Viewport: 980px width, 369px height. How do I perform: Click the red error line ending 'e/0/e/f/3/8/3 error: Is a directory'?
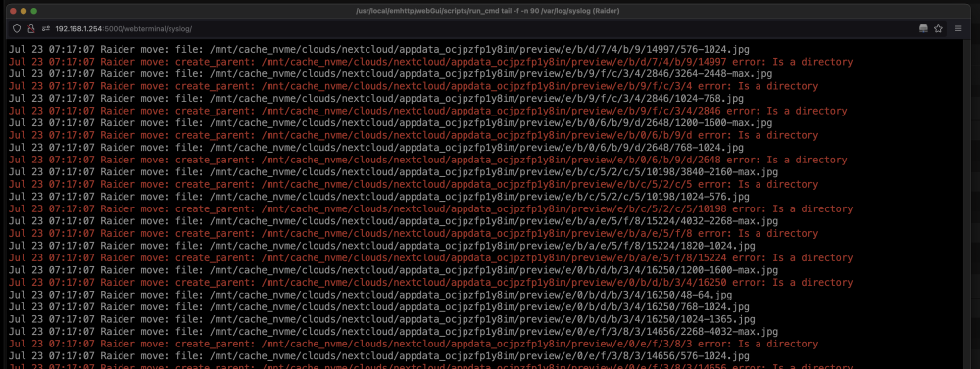click(414, 344)
